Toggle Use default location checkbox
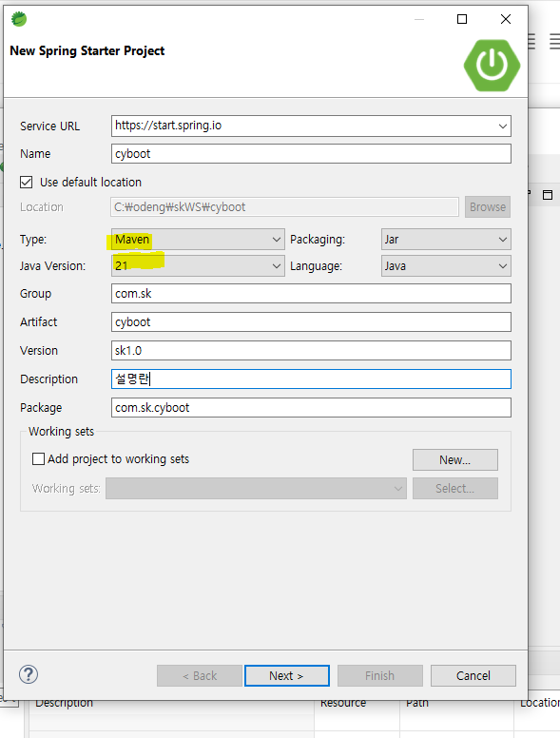This screenshot has height=738, width=560. 27,183
